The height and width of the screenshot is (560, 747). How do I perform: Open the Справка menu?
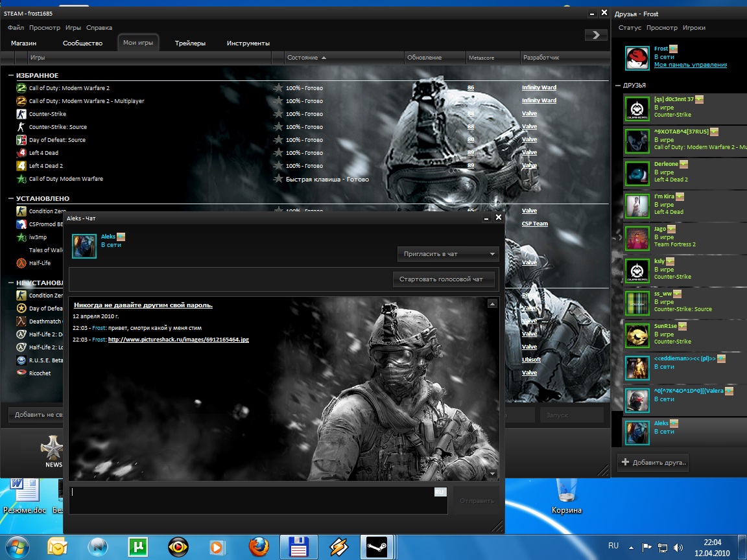(x=99, y=28)
